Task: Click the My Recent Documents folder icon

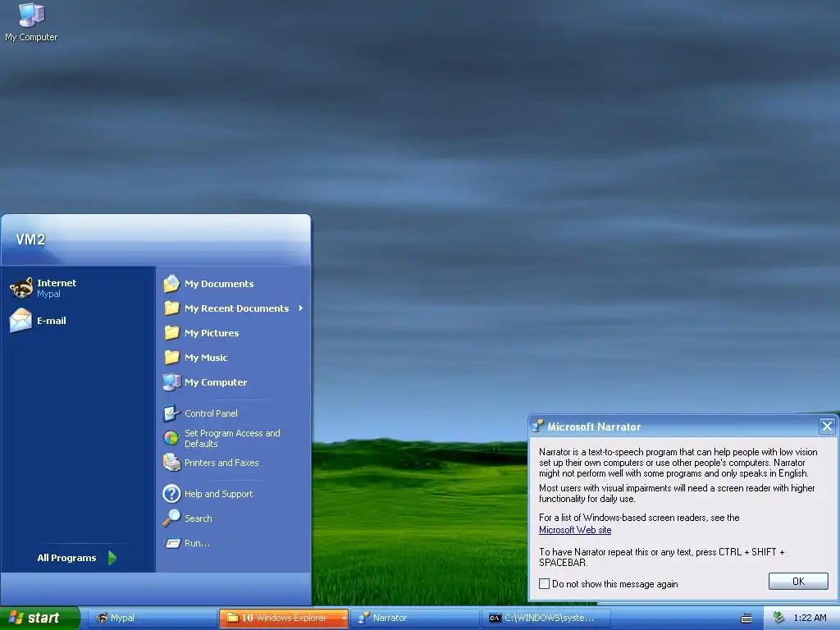Action: click(171, 308)
